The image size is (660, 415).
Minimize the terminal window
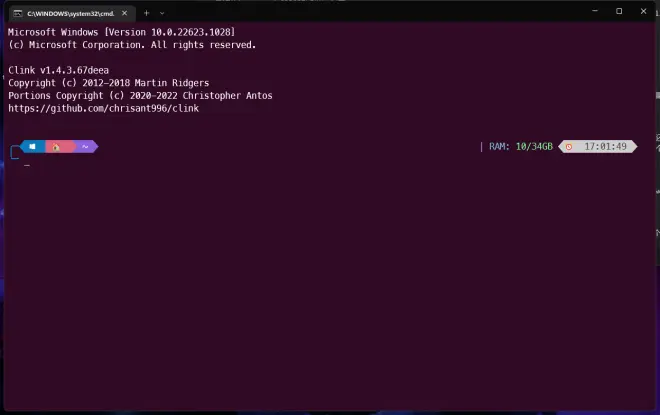point(595,11)
